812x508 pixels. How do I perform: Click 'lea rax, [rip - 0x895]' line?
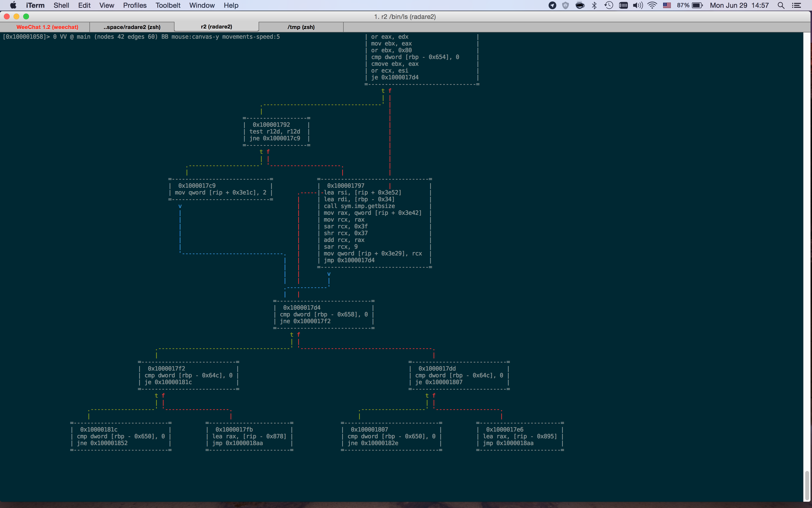coord(520,436)
